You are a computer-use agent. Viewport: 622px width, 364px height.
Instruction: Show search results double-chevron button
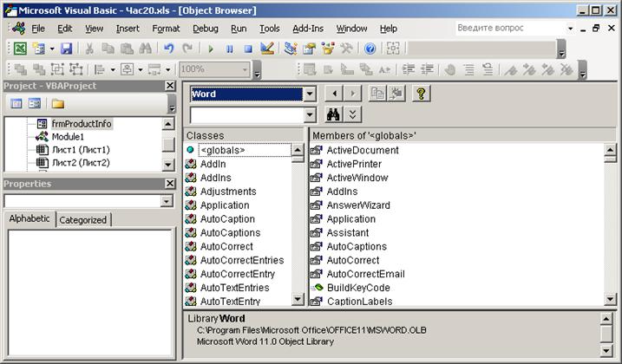click(x=353, y=114)
